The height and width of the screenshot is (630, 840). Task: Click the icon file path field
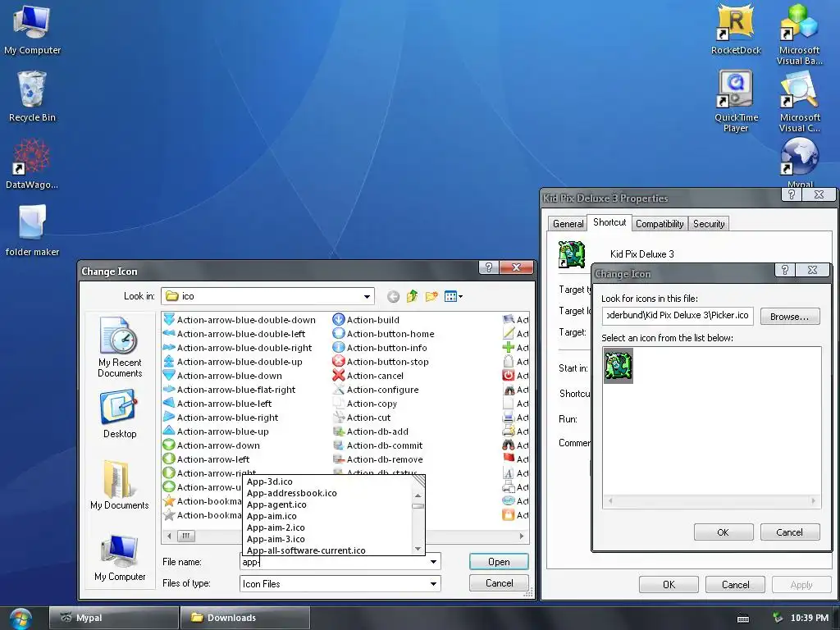[678, 316]
